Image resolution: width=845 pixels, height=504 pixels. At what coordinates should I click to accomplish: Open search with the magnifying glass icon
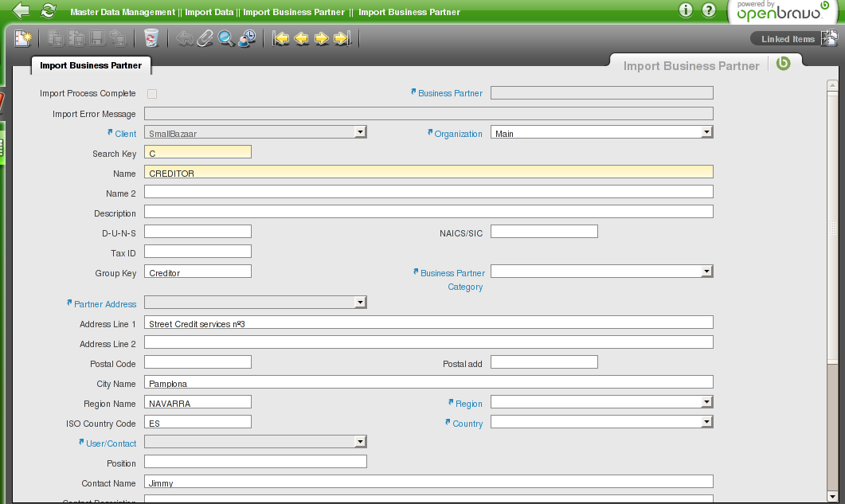226,38
